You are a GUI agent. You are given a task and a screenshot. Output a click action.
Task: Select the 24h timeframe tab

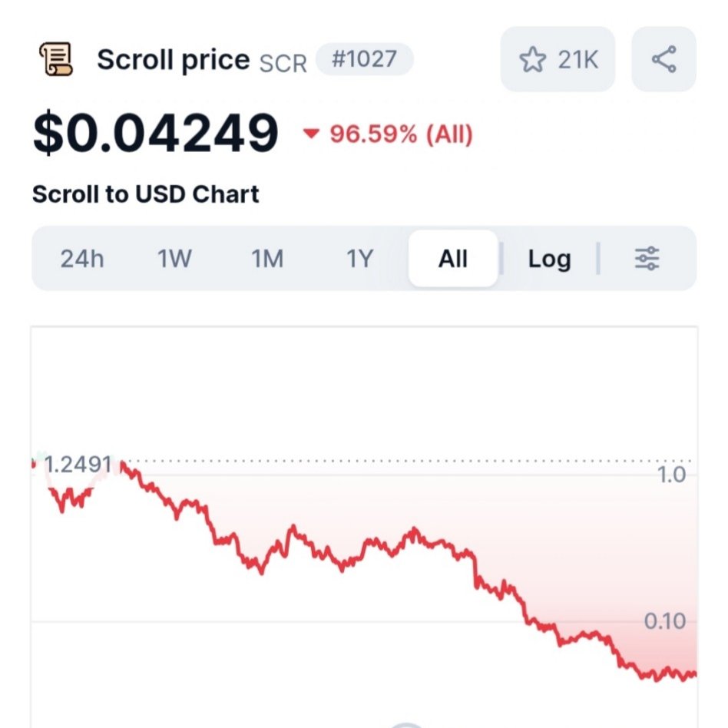[82, 259]
